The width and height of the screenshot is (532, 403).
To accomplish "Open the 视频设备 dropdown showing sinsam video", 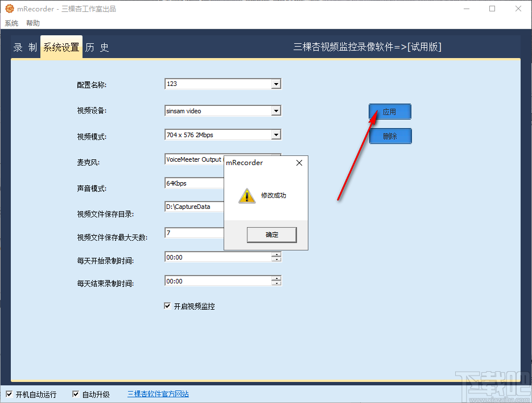I will point(277,110).
